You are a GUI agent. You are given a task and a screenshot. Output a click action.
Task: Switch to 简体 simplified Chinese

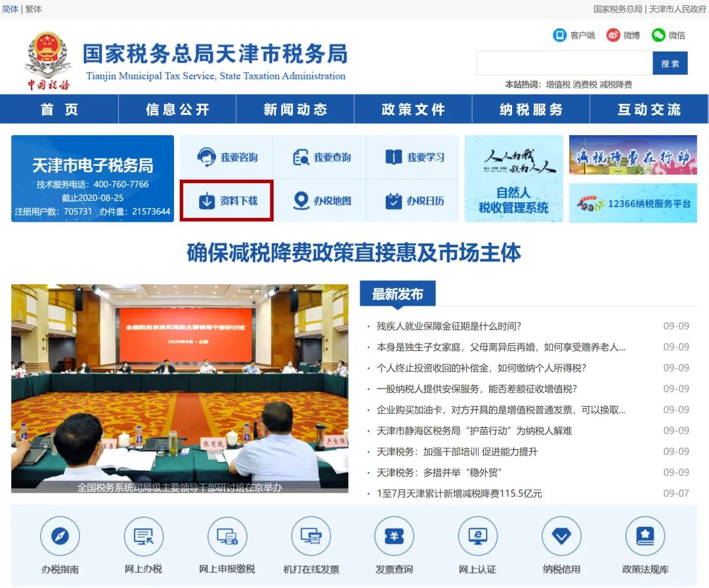pyautogui.click(x=10, y=9)
